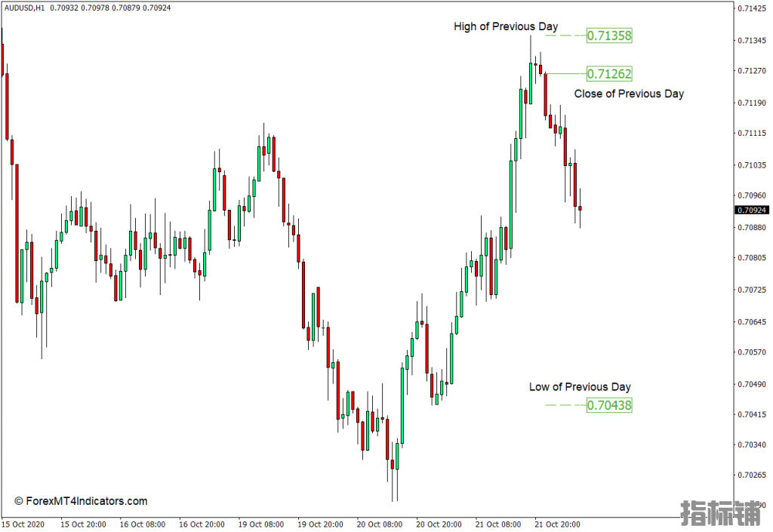The height and width of the screenshot is (532, 773).
Task: Click the 0.70438 low price box
Action: [609, 405]
